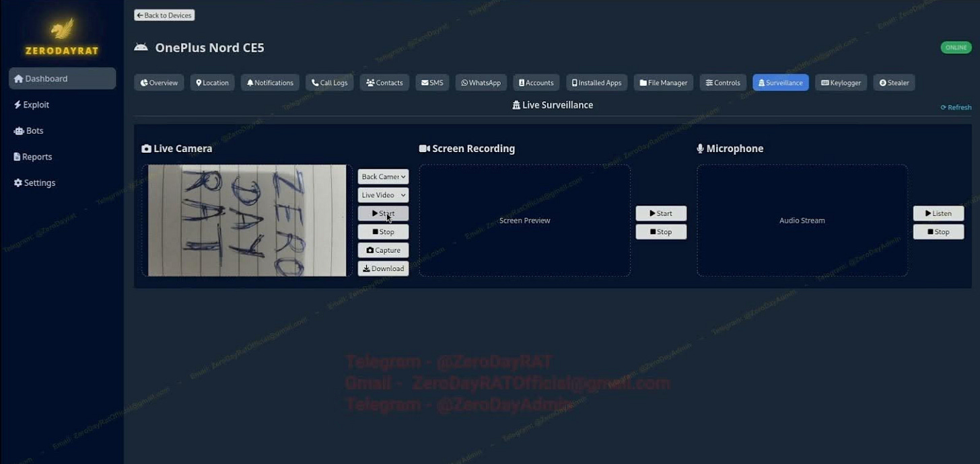
Task: Open Reports from the sidebar
Action: point(33,157)
